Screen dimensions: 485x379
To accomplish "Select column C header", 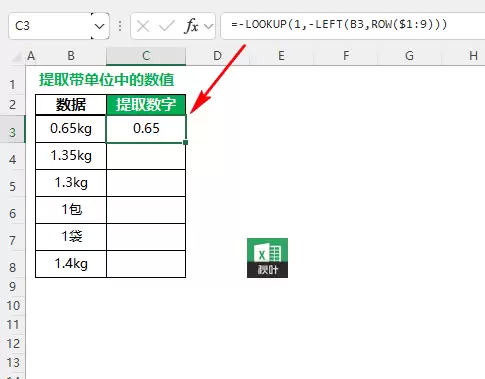I will pyautogui.click(x=146, y=56).
